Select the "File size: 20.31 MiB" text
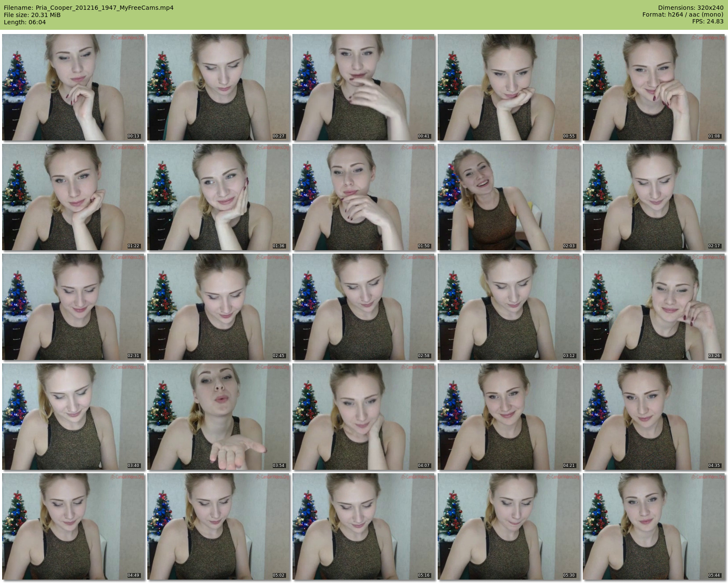 [32, 15]
